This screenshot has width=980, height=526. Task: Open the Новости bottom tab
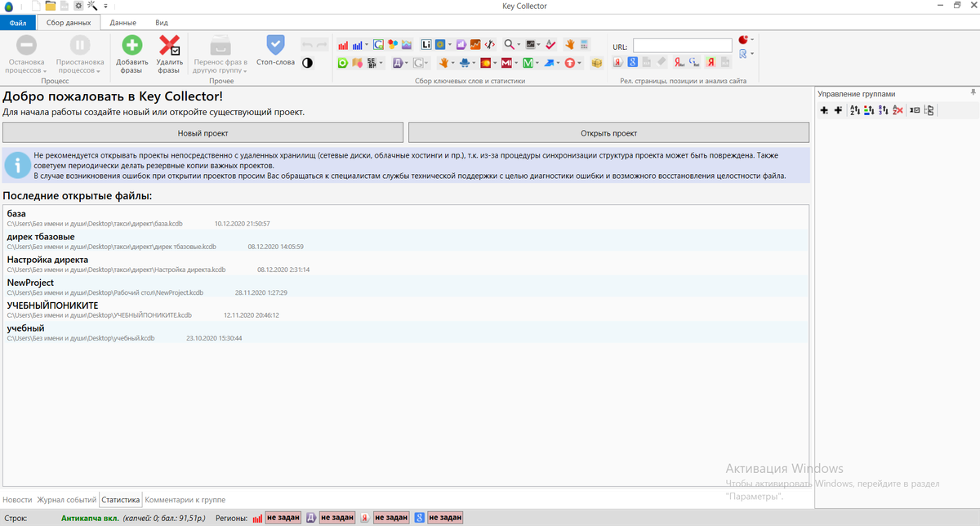tap(17, 499)
